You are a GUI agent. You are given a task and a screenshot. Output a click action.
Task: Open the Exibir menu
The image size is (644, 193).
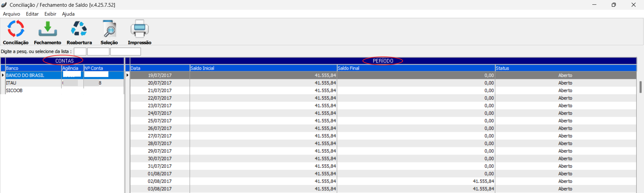click(50, 14)
